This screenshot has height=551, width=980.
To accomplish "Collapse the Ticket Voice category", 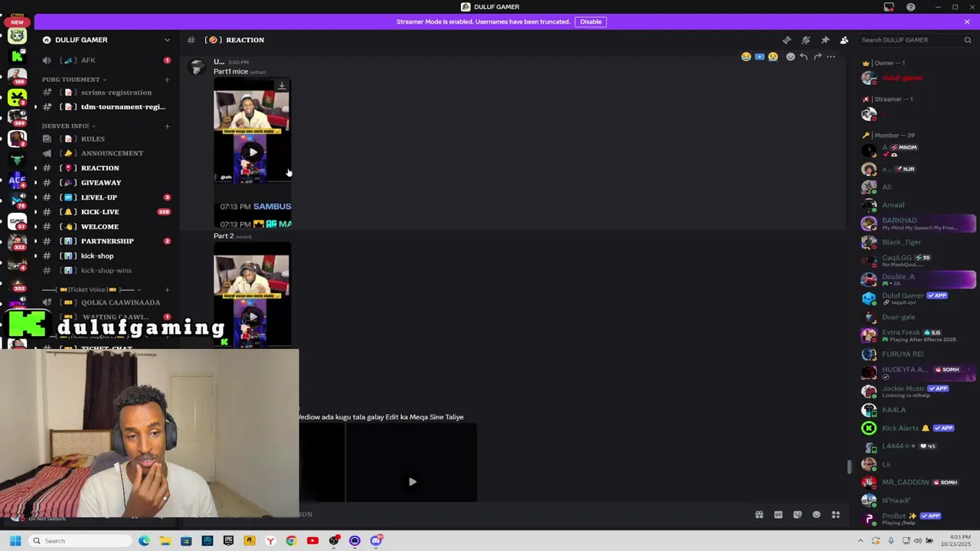I will coord(91,289).
